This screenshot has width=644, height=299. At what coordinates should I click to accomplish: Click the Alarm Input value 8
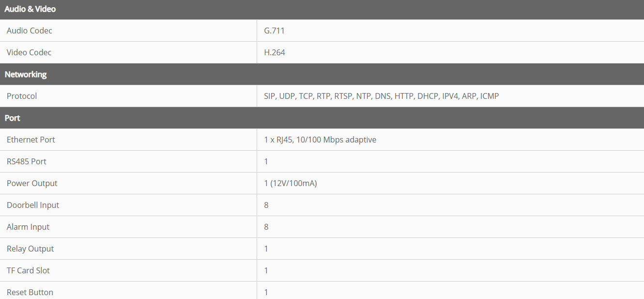pos(266,227)
